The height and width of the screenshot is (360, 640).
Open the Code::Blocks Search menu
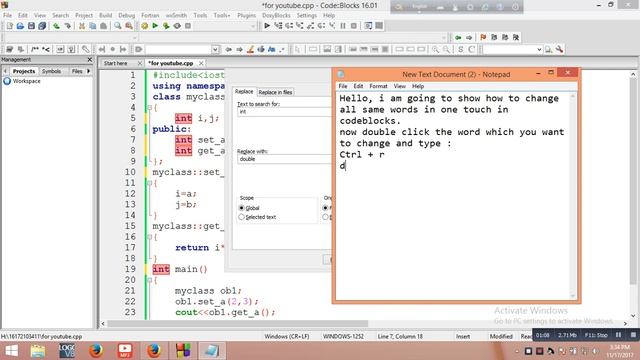click(60, 15)
